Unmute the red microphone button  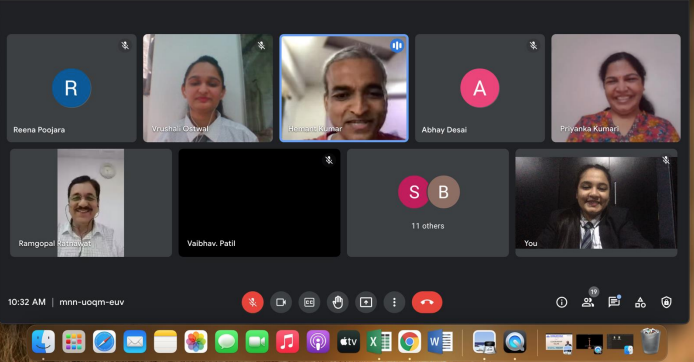253,302
